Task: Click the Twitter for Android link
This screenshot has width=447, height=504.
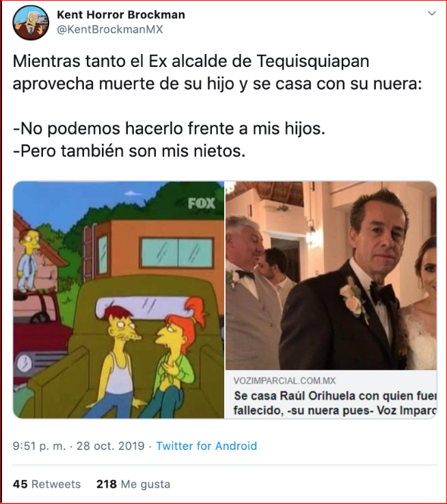Action: click(x=206, y=446)
